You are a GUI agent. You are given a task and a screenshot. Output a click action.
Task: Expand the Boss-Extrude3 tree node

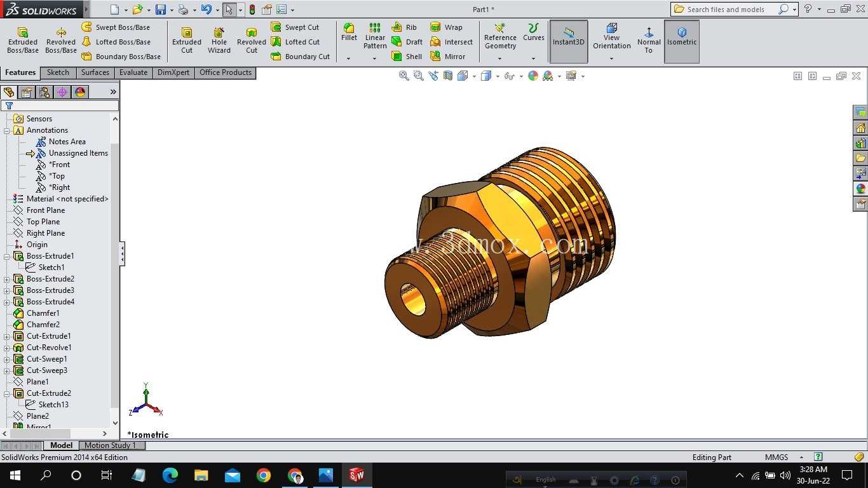[7, 290]
